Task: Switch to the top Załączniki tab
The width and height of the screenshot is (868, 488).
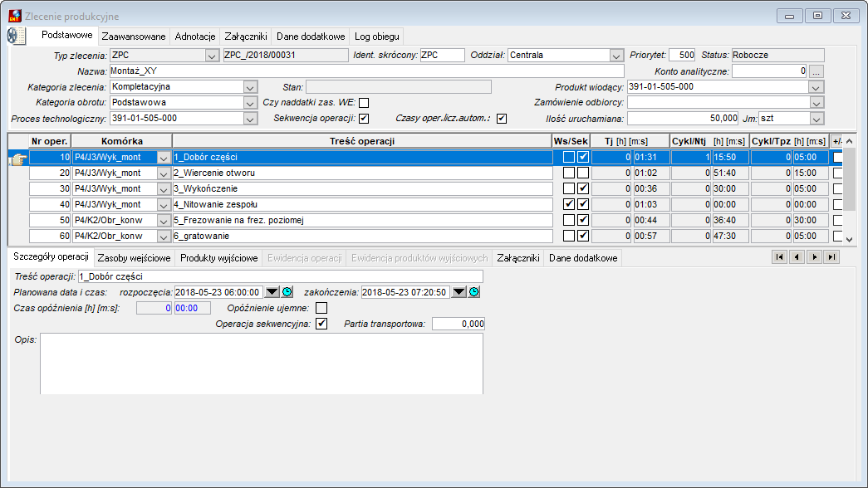Action: click(246, 37)
